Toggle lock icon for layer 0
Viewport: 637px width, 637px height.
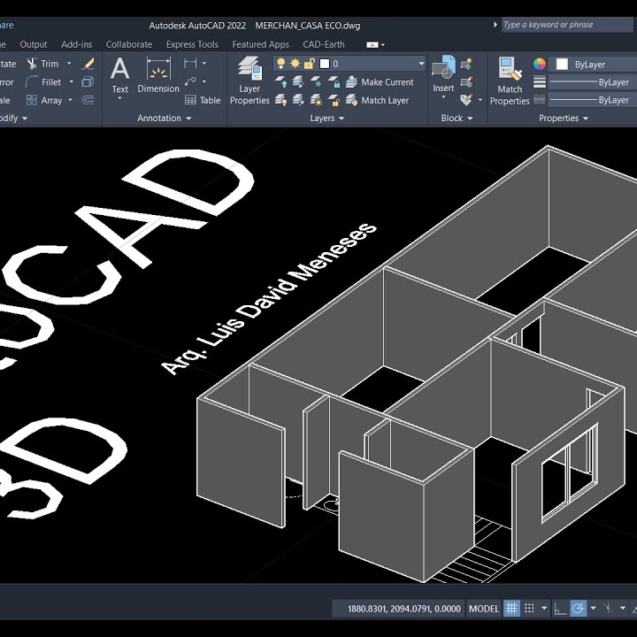(310, 63)
